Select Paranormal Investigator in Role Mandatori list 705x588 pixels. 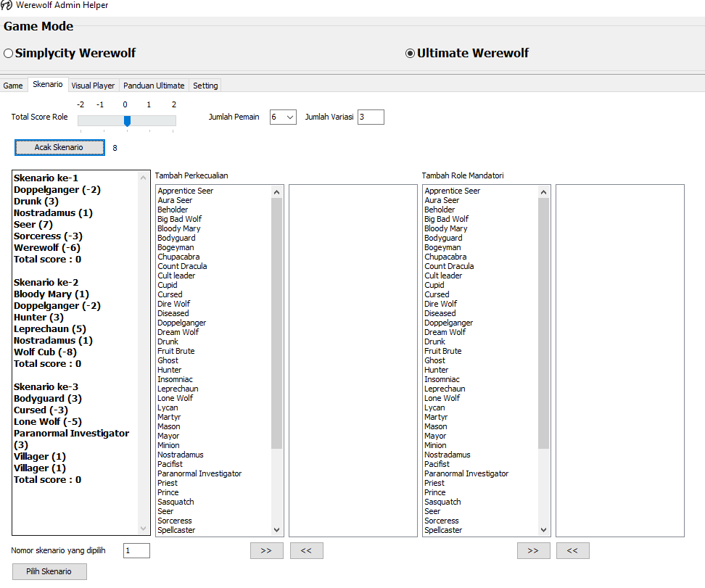pyautogui.click(x=466, y=473)
